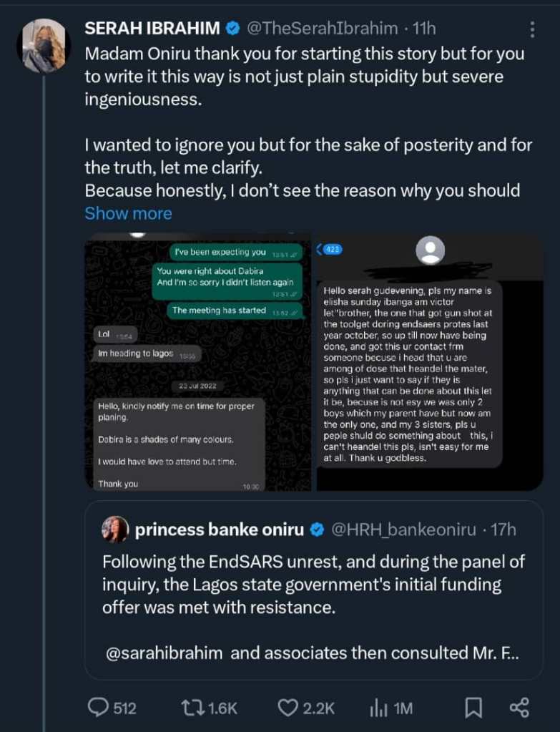View tweet analytics bar chart icon
560x732 pixels.
pyautogui.click(x=378, y=708)
